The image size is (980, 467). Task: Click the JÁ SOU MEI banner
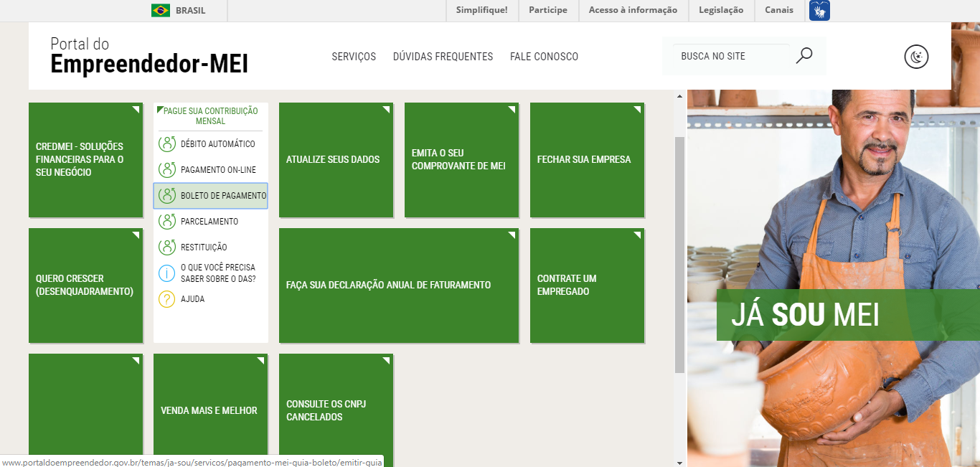coord(848,315)
